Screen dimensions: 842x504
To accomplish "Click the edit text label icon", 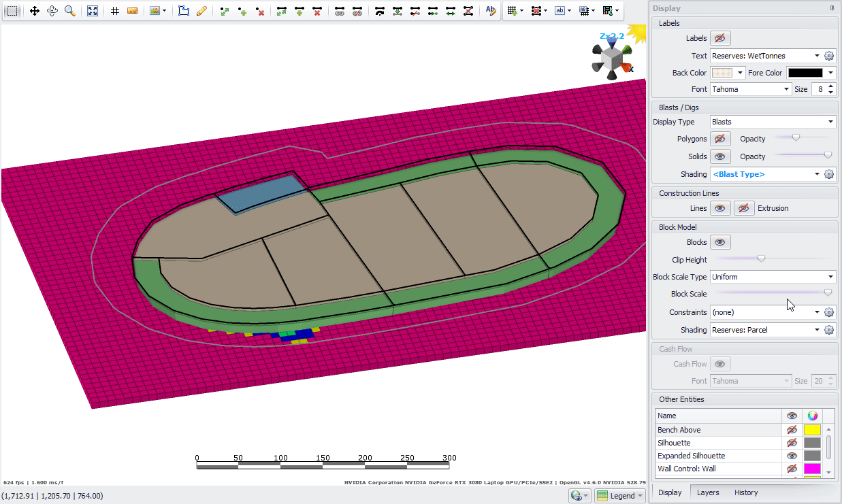I will coord(490,12).
